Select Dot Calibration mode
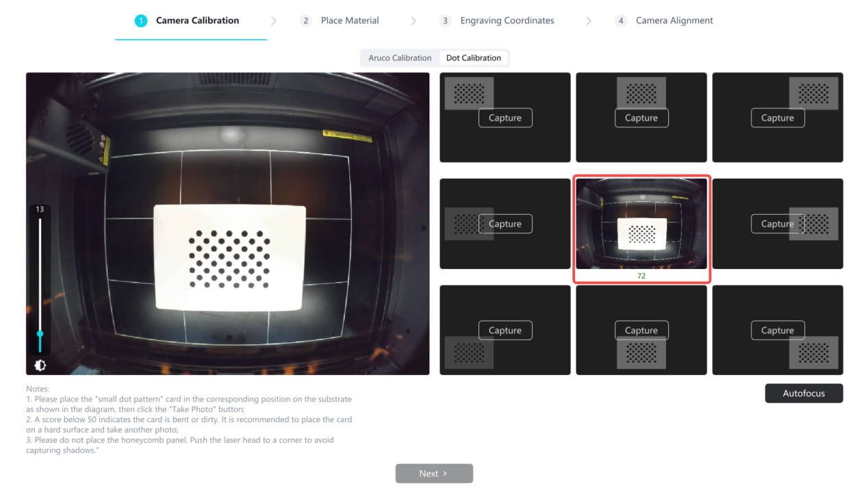This screenshot has height=492, width=868. pos(474,58)
